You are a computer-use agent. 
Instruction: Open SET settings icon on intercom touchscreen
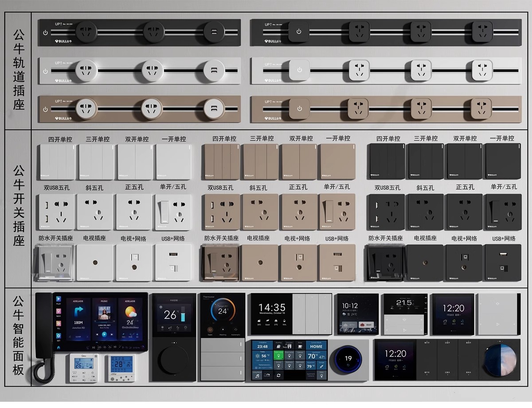click(x=59, y=336)
